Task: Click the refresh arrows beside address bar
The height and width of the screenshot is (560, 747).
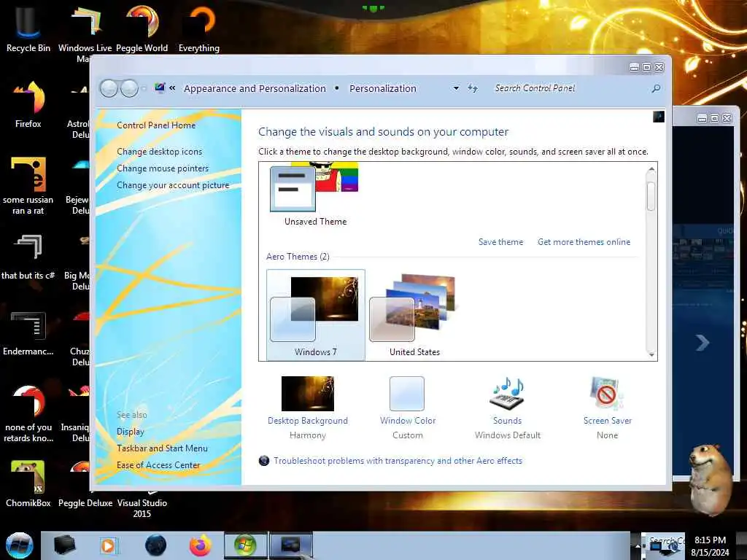Action: 473,88
